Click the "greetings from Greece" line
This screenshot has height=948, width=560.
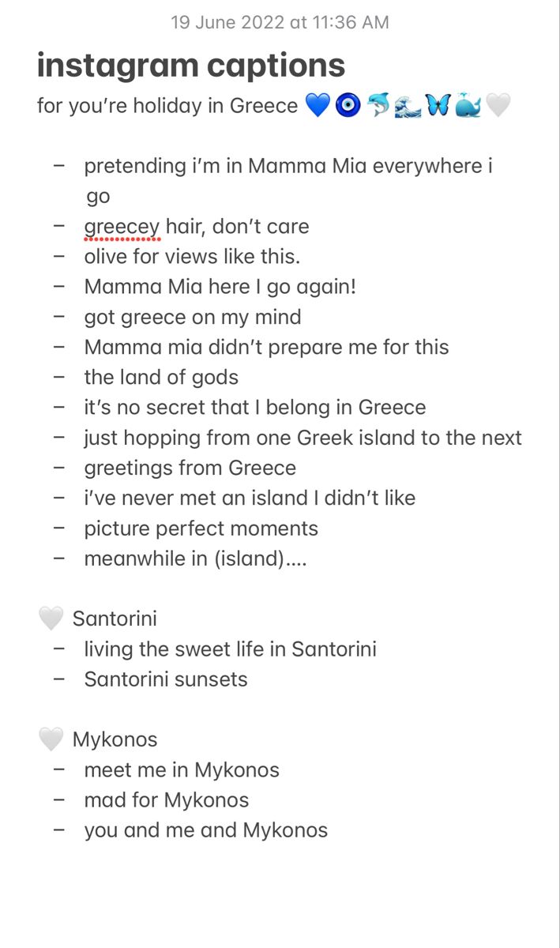click(x=190, y=468)
